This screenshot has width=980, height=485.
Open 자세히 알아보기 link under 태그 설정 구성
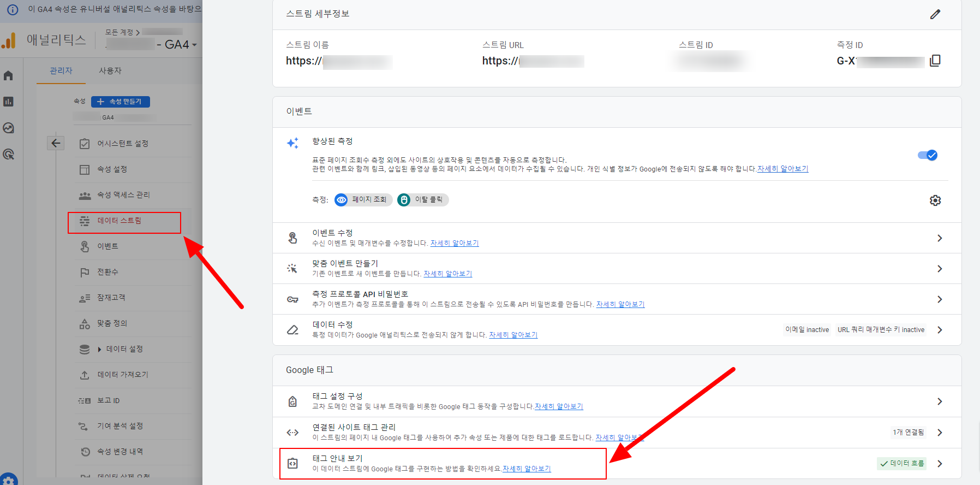(559, 406)
